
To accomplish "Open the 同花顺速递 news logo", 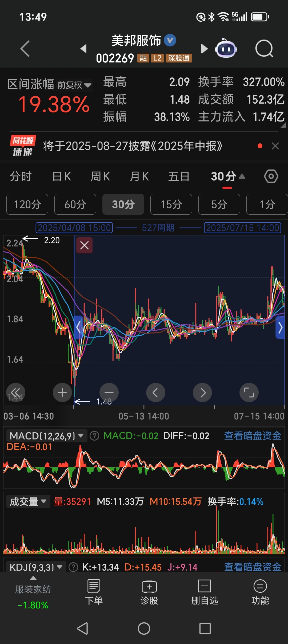I will pyautogui.click(x=23, y=146).
